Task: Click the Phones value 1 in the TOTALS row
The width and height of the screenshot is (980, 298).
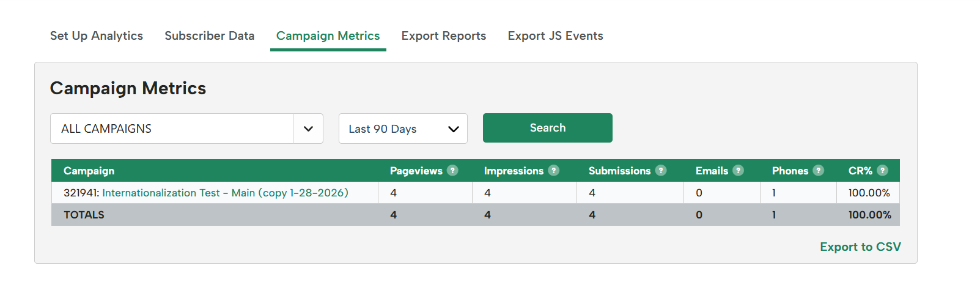Action: [774, 215]
